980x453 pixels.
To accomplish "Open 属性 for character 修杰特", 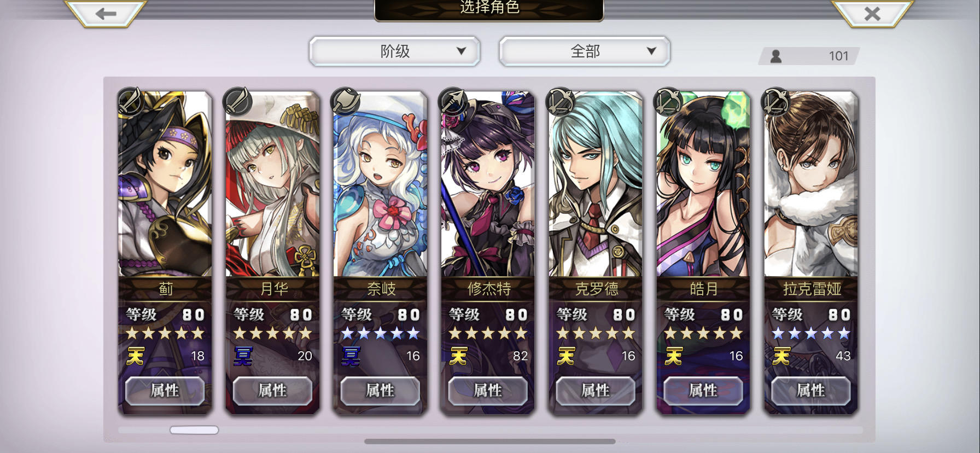I will [x=488, y=391].
